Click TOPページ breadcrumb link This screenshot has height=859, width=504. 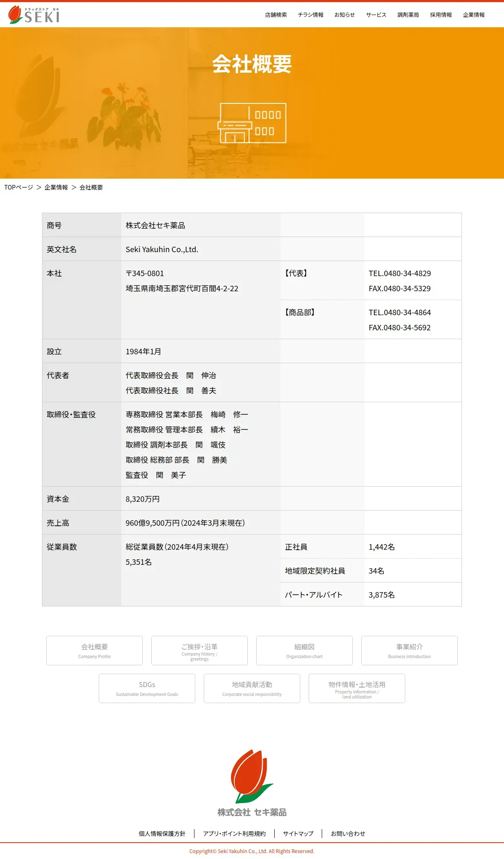[x=18, y=187]
